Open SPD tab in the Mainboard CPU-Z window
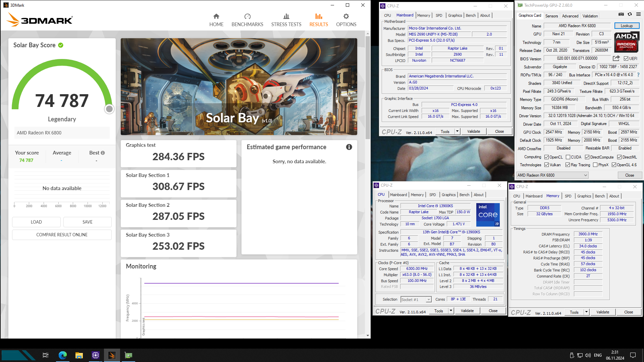 (439, 15)
